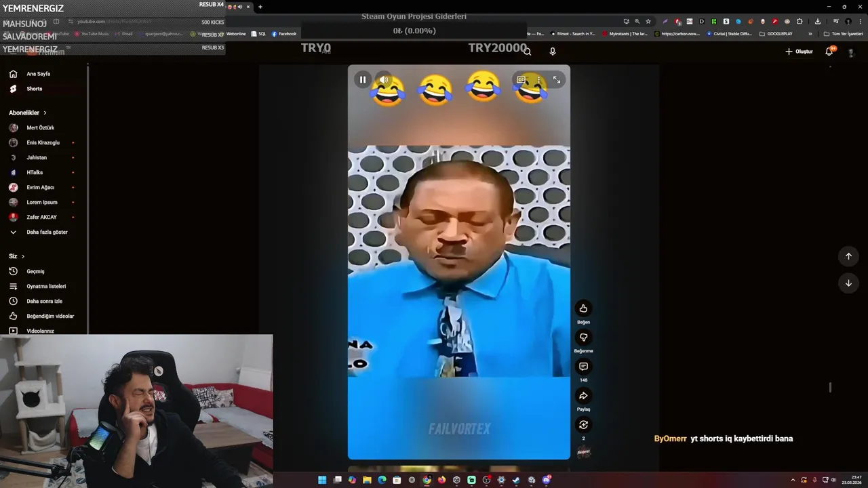
Task: Pause the playing Shorts video
Action: 363,79
